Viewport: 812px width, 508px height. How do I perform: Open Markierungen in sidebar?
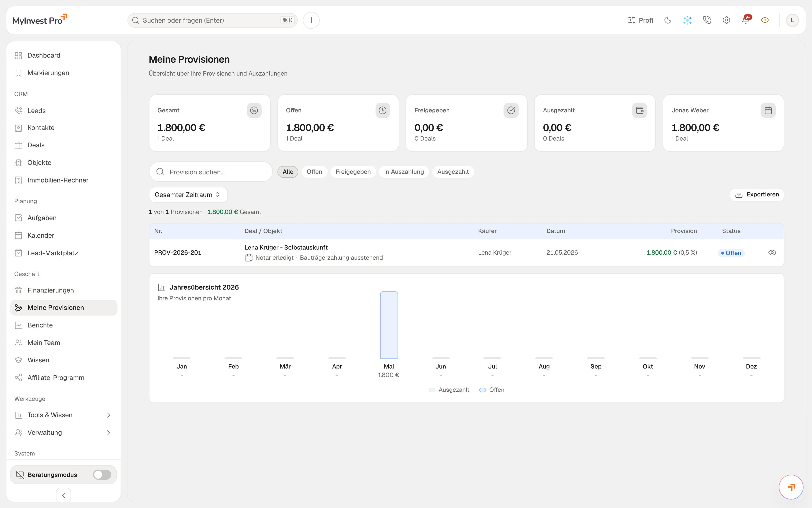tap(64, 73)
